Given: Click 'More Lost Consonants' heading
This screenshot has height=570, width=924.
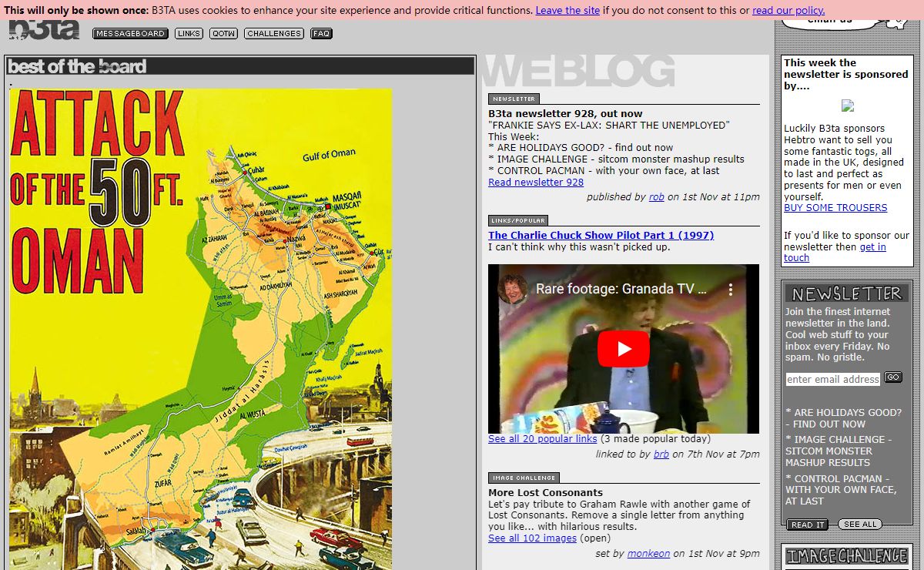Looking at the screenshot, I should 545,493.
